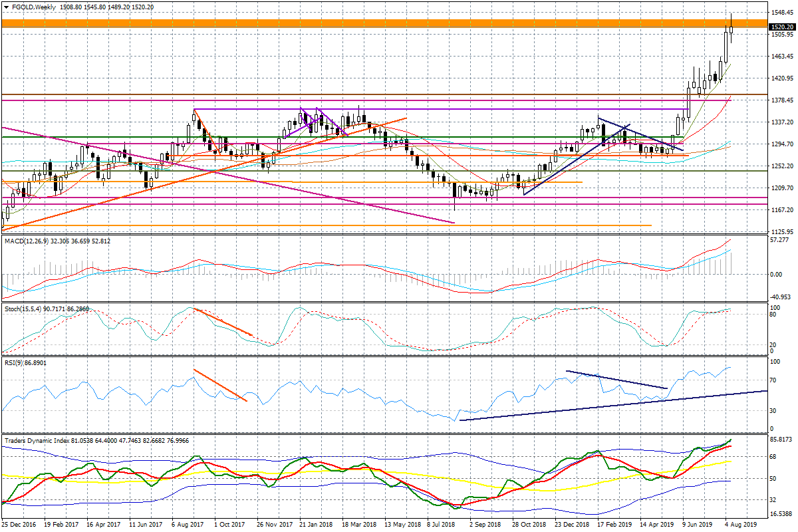This screenshot has width=798, height=532.
Task: Click the 1548.45 price axis label
Action: [x=782, y=13]
